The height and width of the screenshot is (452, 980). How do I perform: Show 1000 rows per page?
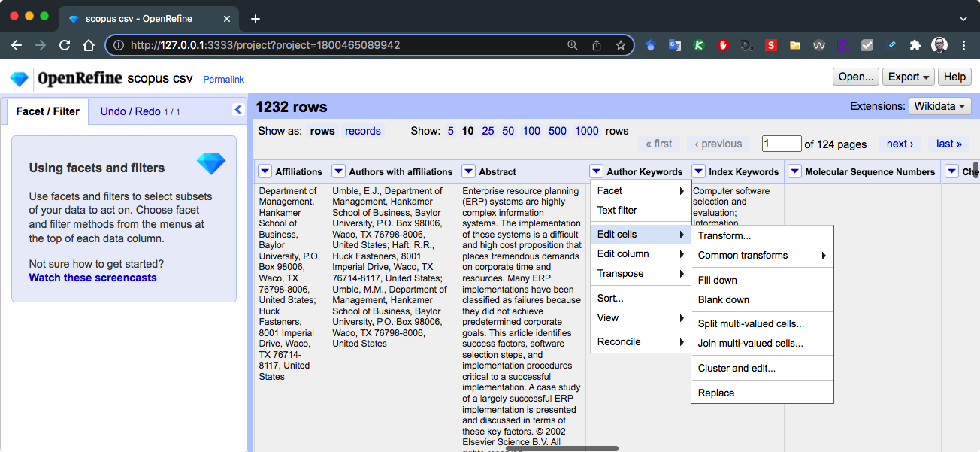click(587, 131)
